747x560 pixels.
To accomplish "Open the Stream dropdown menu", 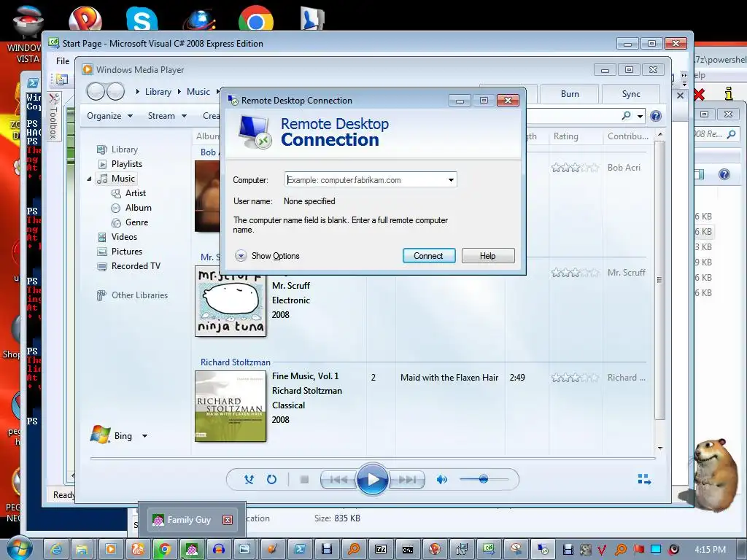I will (x=167, y=116).
